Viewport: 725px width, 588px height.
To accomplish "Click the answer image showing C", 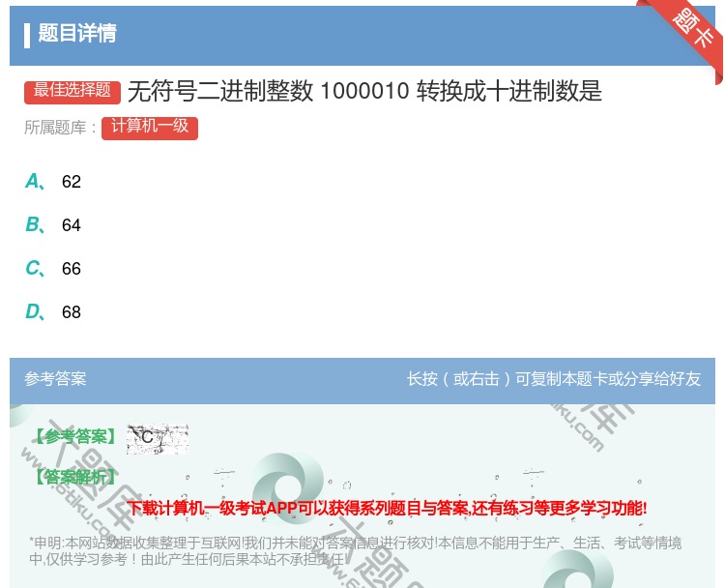I will [158, 438].
